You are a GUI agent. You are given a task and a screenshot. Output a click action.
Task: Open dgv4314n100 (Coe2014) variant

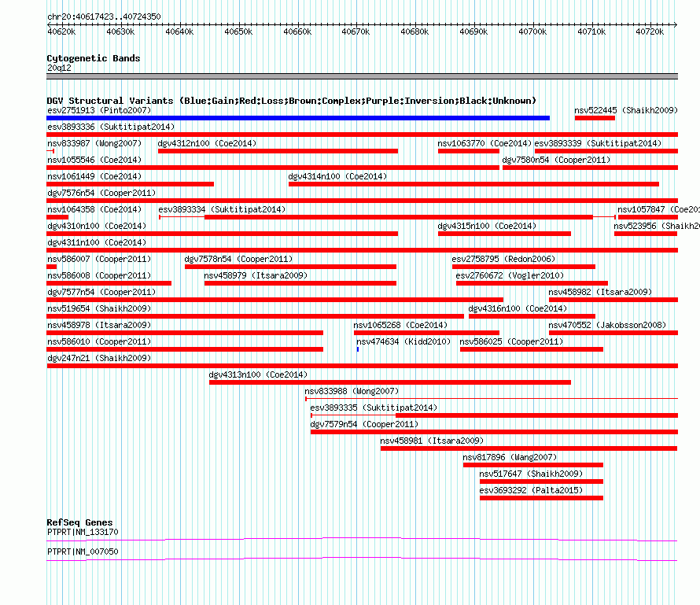(x=337, y=176)
